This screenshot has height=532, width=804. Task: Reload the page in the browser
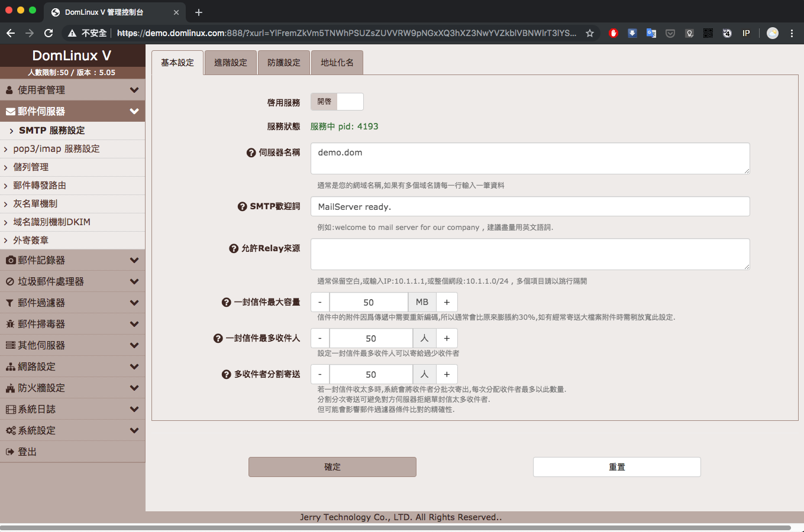[x=49, y=33]
